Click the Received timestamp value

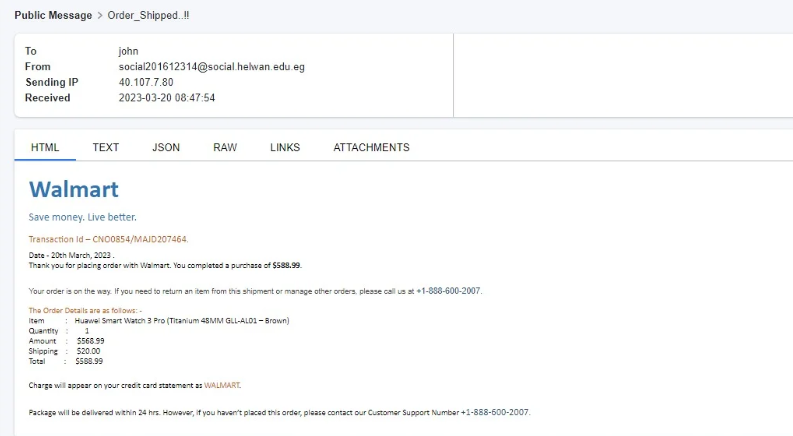click(x=167, y=98)
